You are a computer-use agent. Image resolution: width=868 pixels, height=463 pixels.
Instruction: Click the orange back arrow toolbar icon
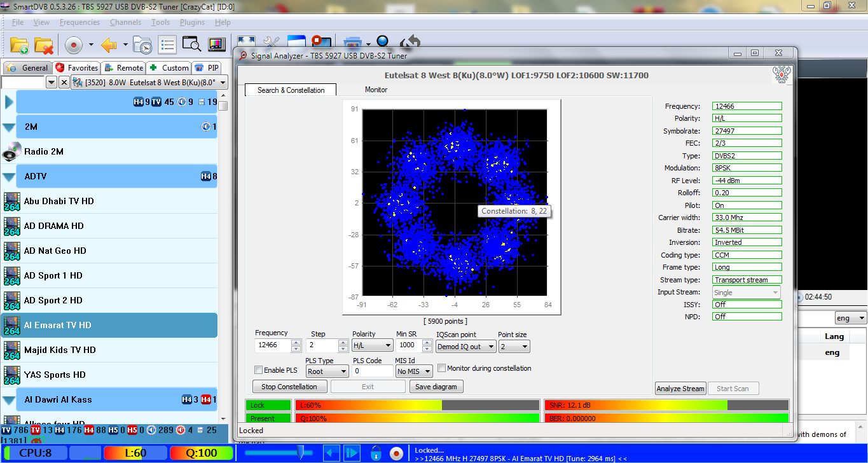tap(109, 45)
